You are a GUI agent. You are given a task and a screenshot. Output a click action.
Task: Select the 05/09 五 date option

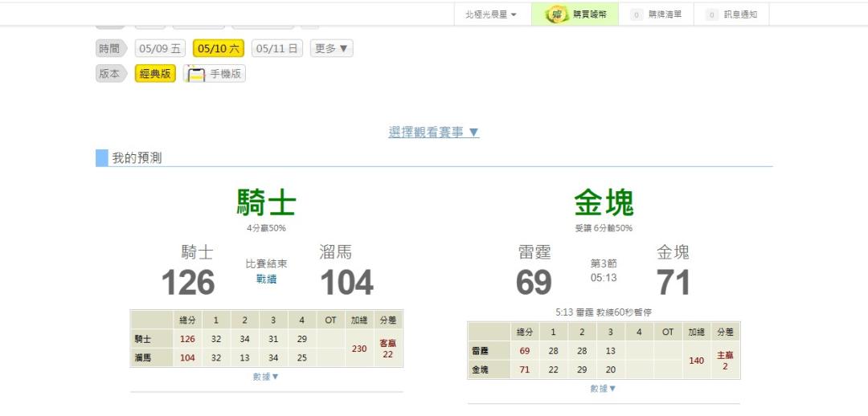click(160, 49)
